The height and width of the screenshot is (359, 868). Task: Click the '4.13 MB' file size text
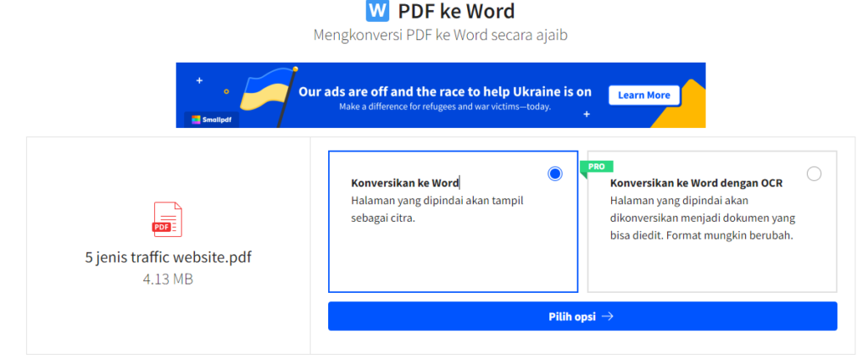[x=168, y=279]
